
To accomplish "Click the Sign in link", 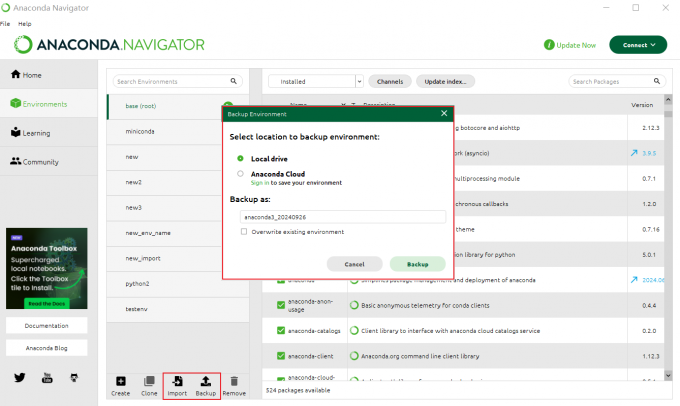I will pos(260,183).
